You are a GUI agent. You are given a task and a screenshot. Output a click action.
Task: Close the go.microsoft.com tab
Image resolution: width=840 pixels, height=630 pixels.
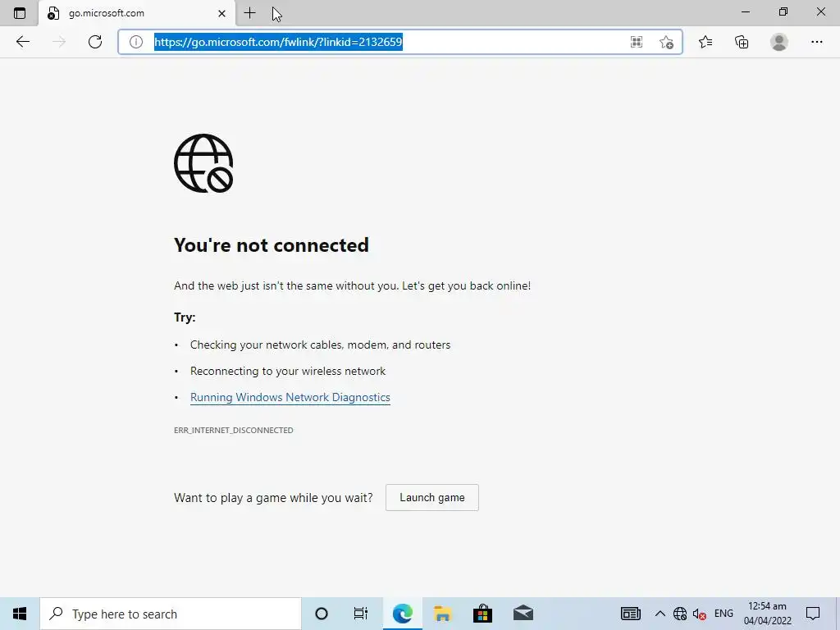click(x=221, y=13)
